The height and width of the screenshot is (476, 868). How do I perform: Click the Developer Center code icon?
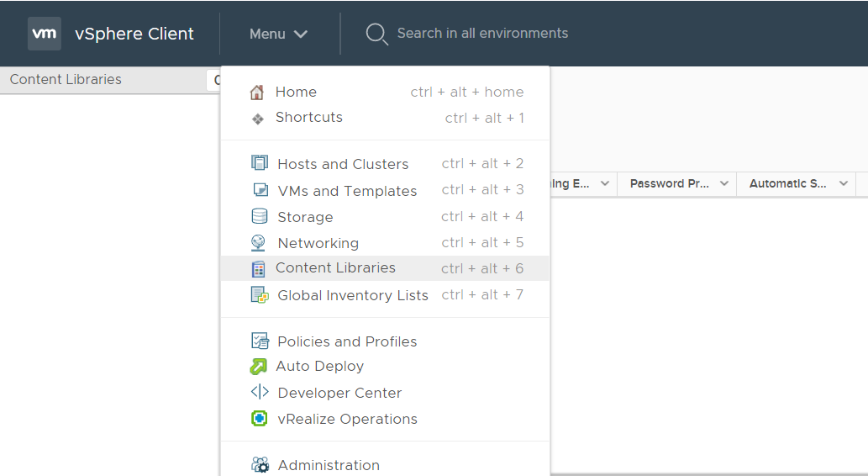tap(260, 392)
